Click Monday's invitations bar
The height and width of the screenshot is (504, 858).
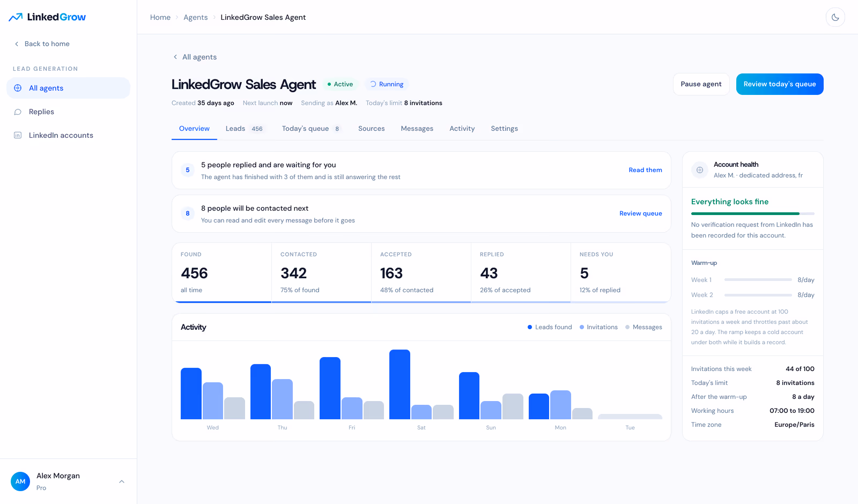[x=560, y=405]
